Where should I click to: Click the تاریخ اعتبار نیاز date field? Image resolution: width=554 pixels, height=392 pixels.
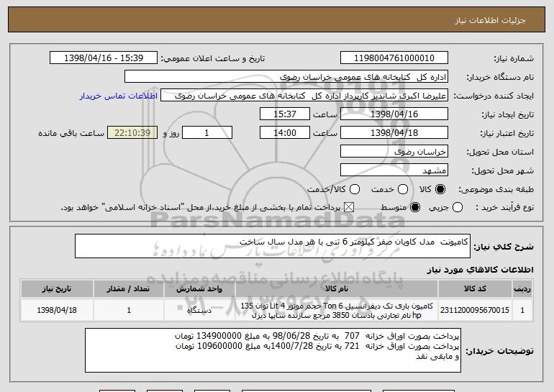pos(393,133)
